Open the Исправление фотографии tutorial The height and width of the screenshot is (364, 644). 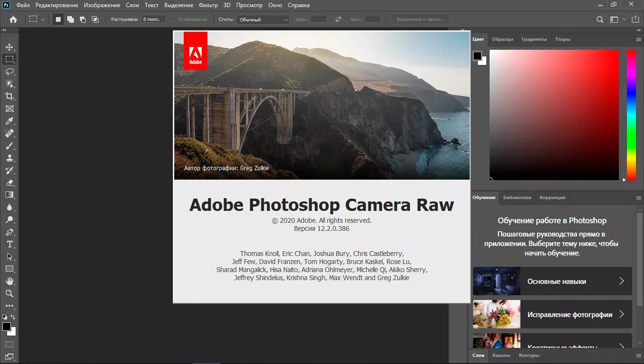point(552,314)
